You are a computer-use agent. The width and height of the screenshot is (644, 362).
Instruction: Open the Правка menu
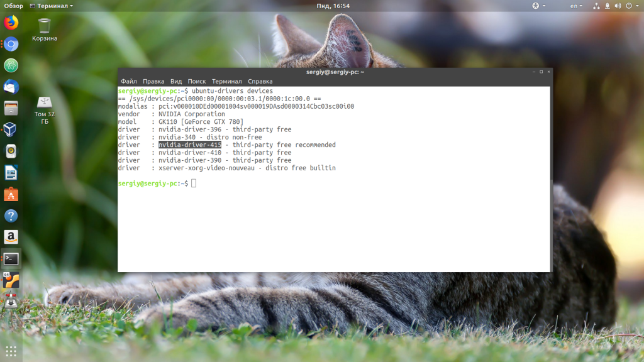[x=153, y=81]
